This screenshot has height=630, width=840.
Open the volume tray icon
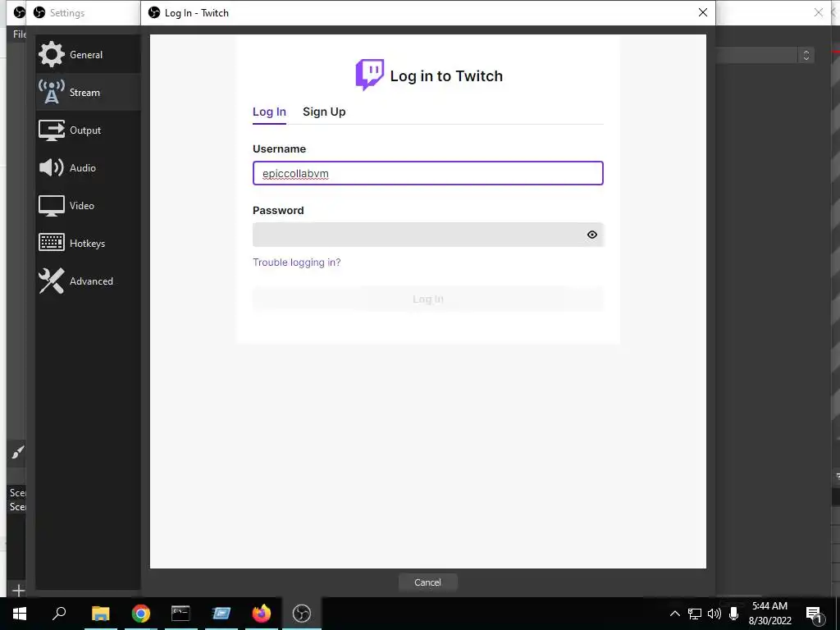click(x=714, y=614)
